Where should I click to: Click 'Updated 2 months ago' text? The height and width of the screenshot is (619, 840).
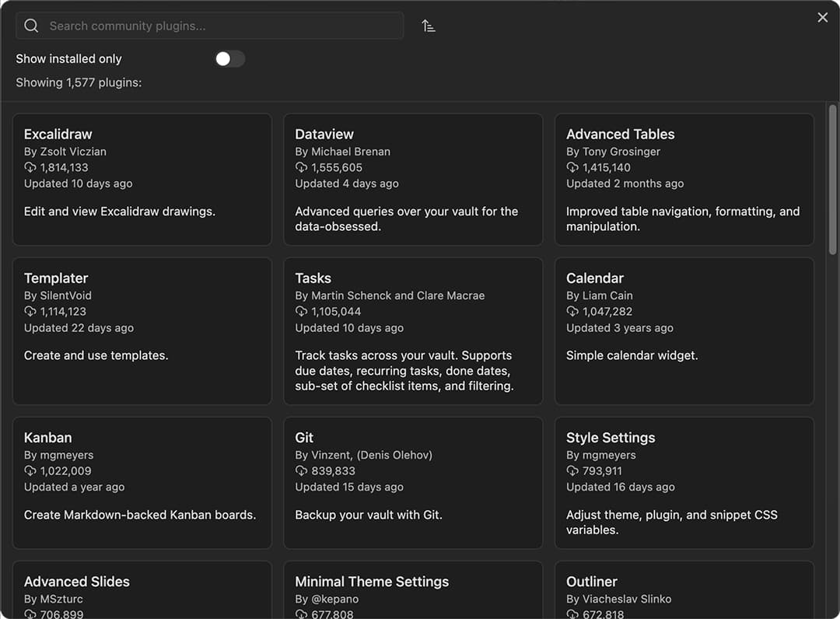[x=625, y=184]
